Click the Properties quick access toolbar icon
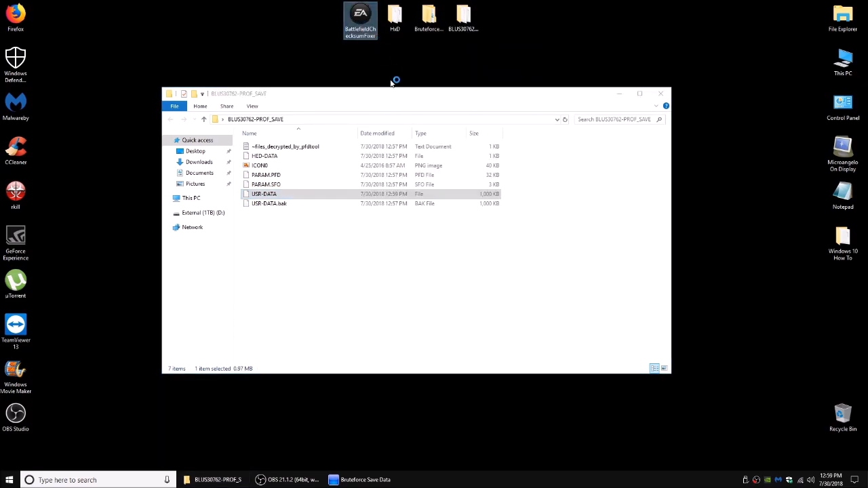868x488 pixels. (x=184, y=94)
